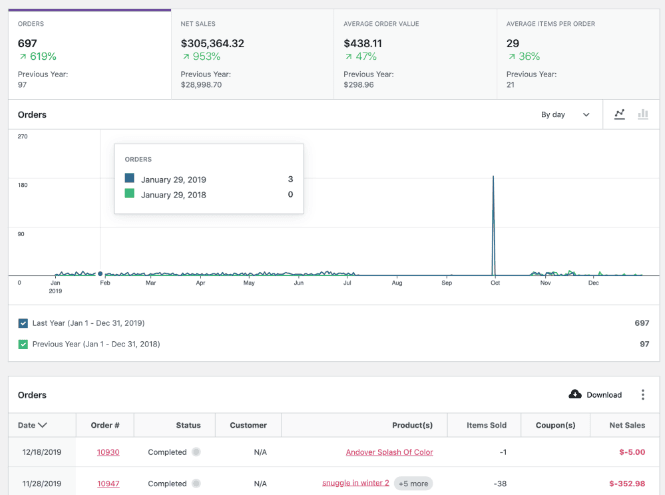Select the Net Sales summary tab

252,55
